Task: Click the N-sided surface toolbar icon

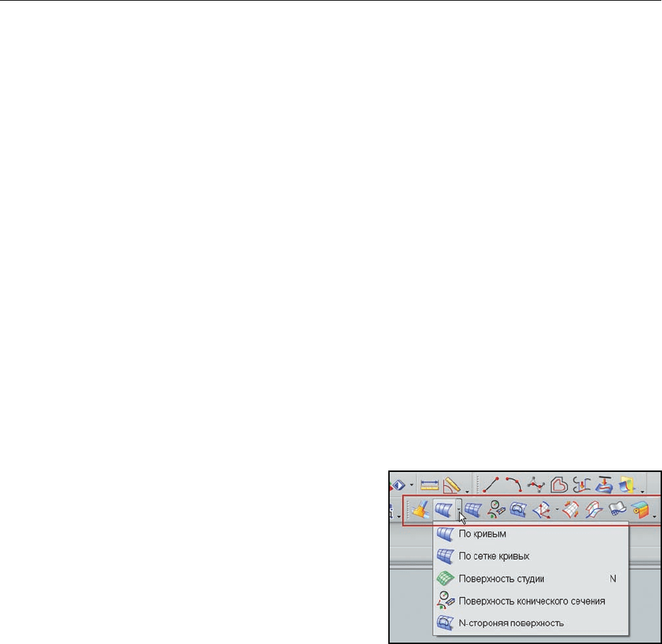Action: (x=519, y=510)
